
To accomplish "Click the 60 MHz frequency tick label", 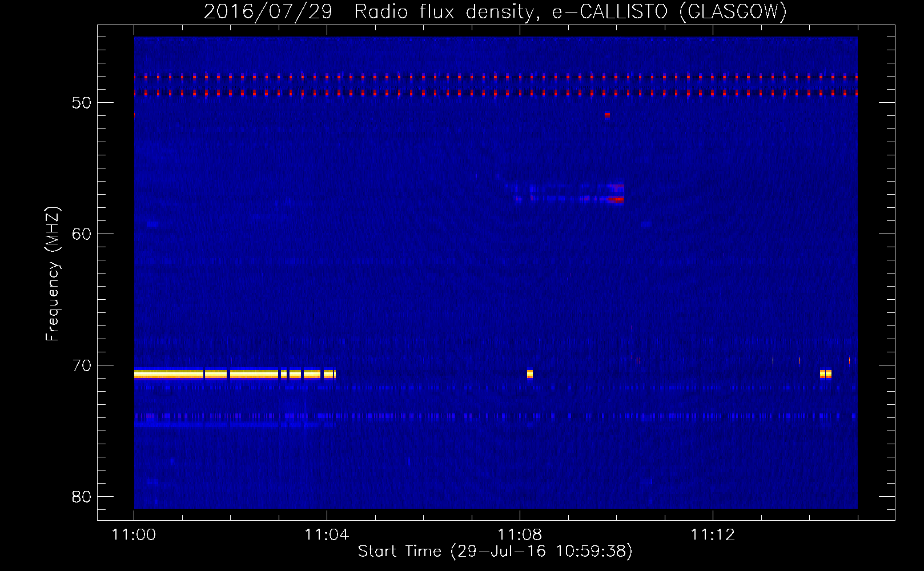I will pos(82,234).
